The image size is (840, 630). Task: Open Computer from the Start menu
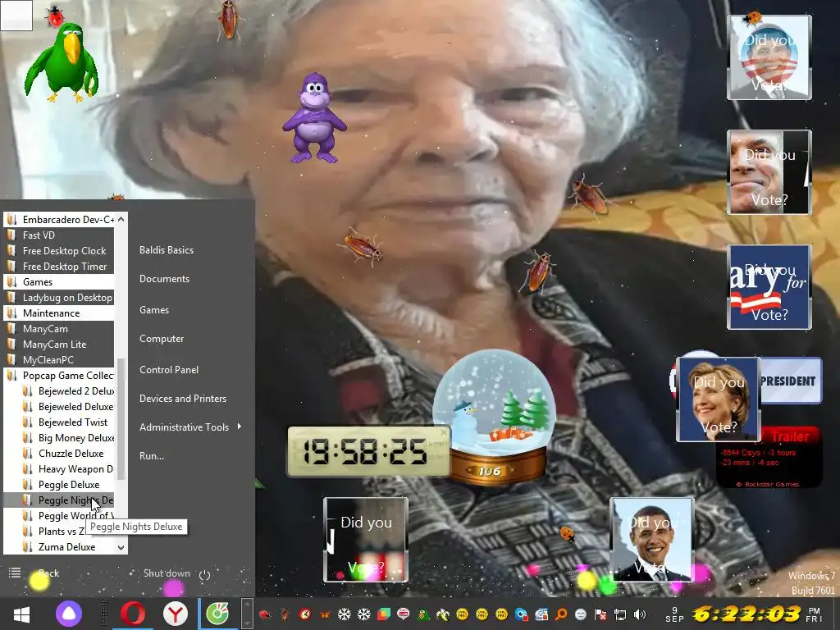pos(162,339)
